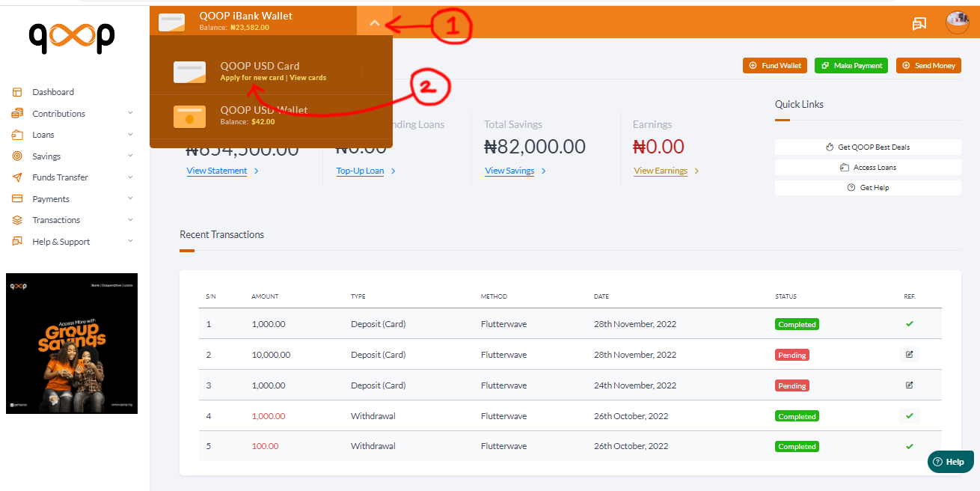Open edit reference icon for 24th November deposit
Viewport: 980px width, 491px height.
[x=909, y=385]
